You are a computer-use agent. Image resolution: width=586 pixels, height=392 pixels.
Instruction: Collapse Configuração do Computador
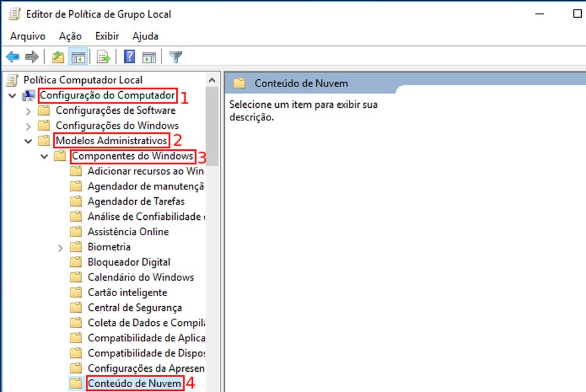[12, 95]
